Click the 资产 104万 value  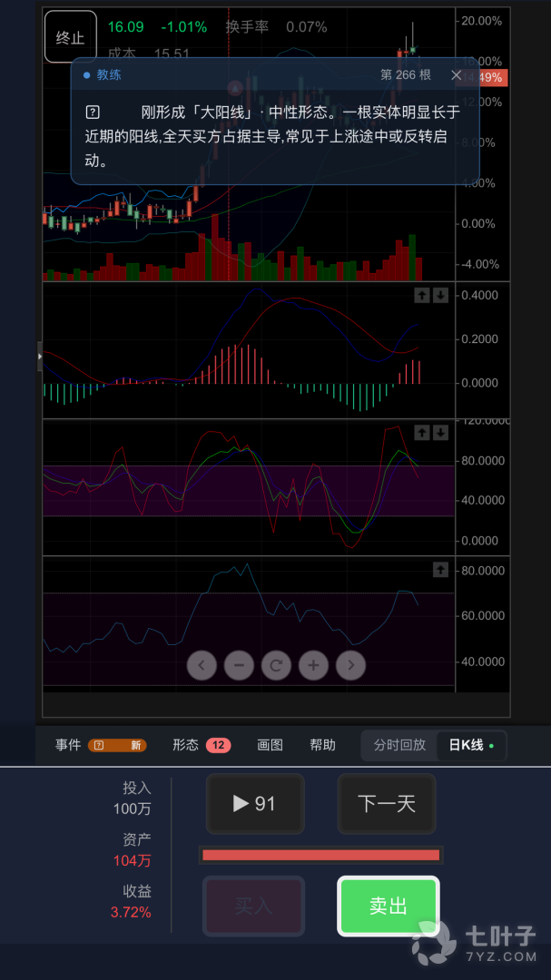(x=132, y=860)
